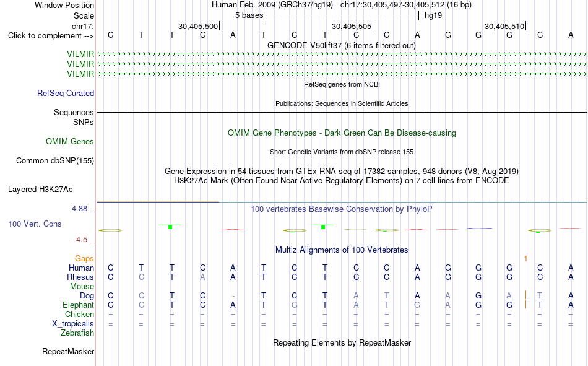Click the Scale track label
The height and width of the screenshot is (366, 588).
pos(84,15)
